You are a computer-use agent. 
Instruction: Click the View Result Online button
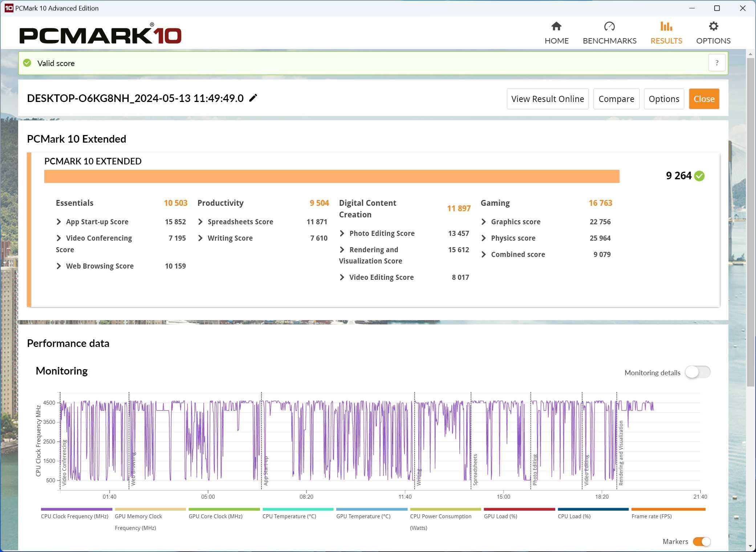pyautogui.click(x=547, y=99)
